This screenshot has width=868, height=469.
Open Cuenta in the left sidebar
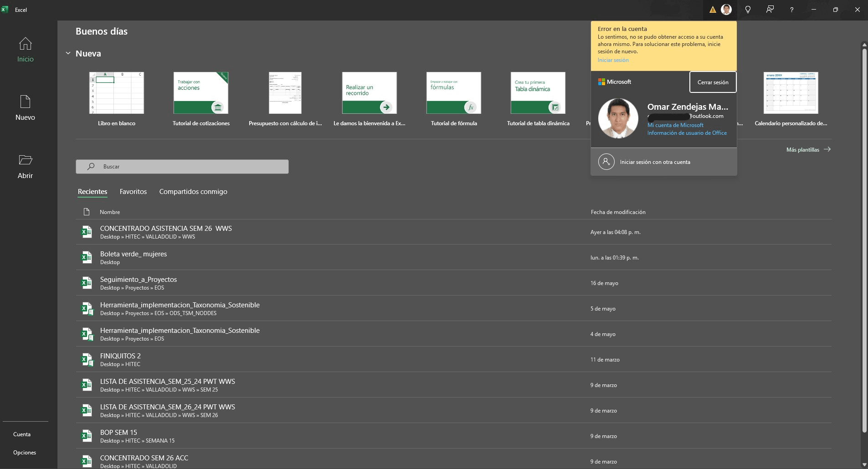(x=22, y=434)
